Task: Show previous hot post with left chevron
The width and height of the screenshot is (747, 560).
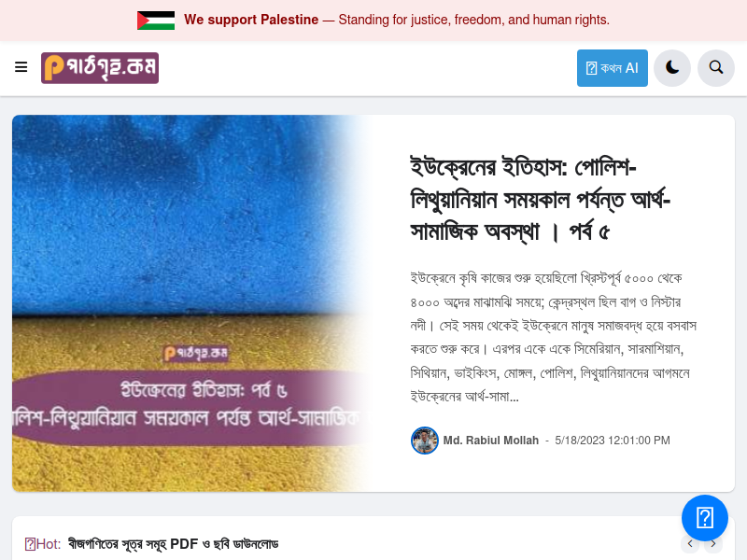Action: click(x=690, y=543)
